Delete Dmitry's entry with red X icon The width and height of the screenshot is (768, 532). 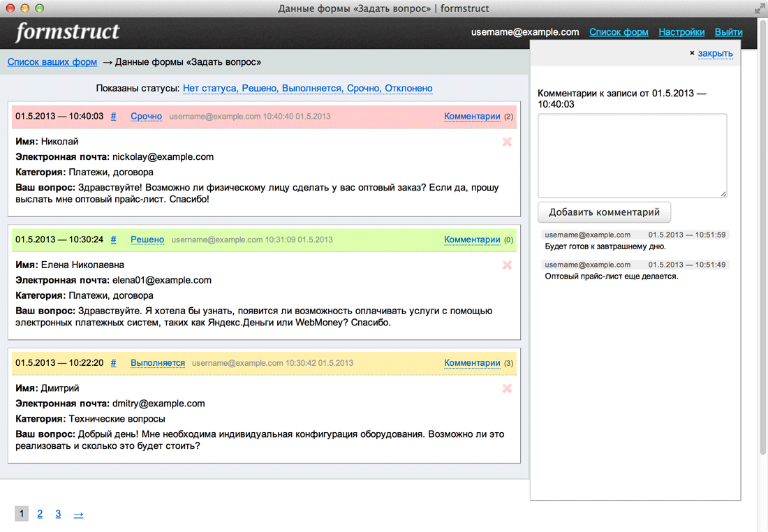point(507,389)
